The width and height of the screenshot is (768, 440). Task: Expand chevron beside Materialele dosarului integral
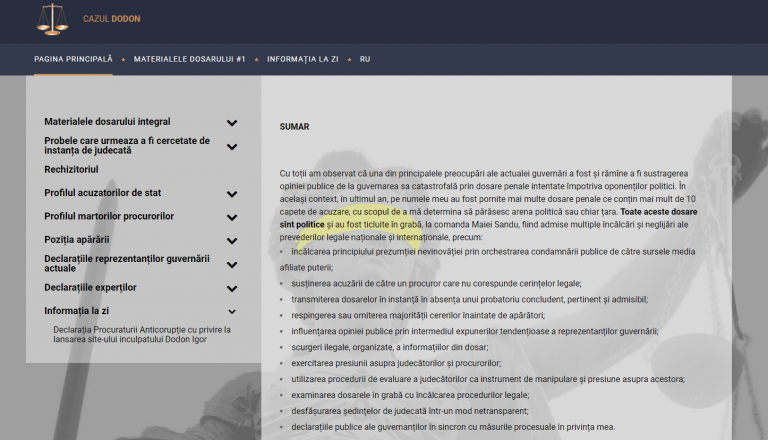(x=232, y=123)
